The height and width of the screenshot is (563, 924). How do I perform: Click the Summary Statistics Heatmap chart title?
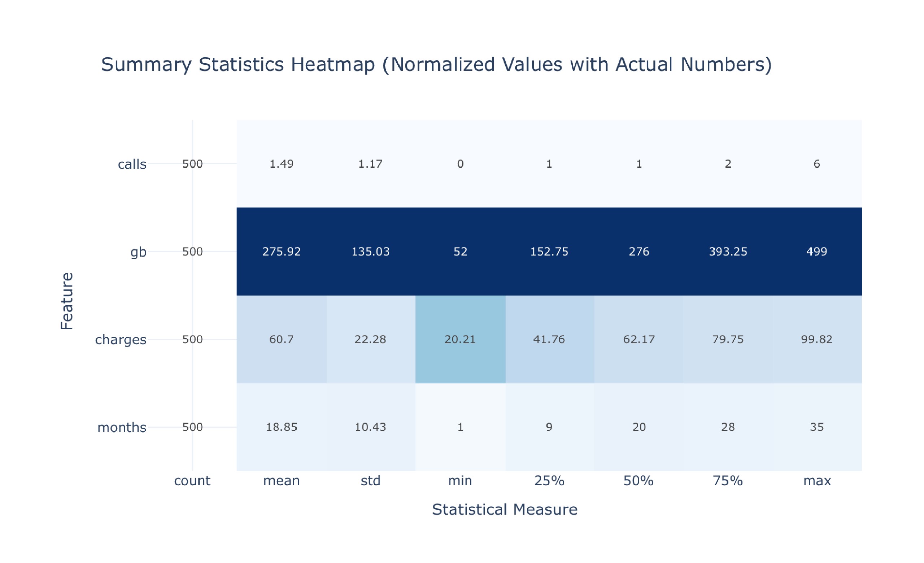point(436,65)
